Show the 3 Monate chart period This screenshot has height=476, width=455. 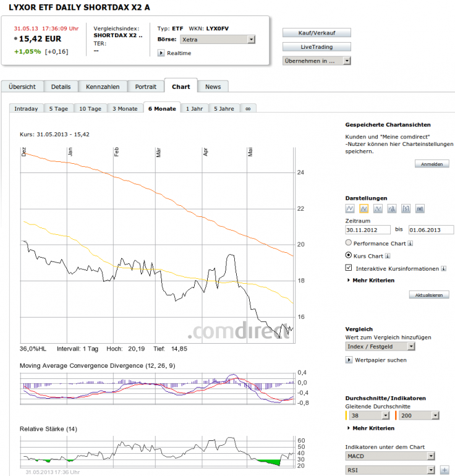click(125, 108)
